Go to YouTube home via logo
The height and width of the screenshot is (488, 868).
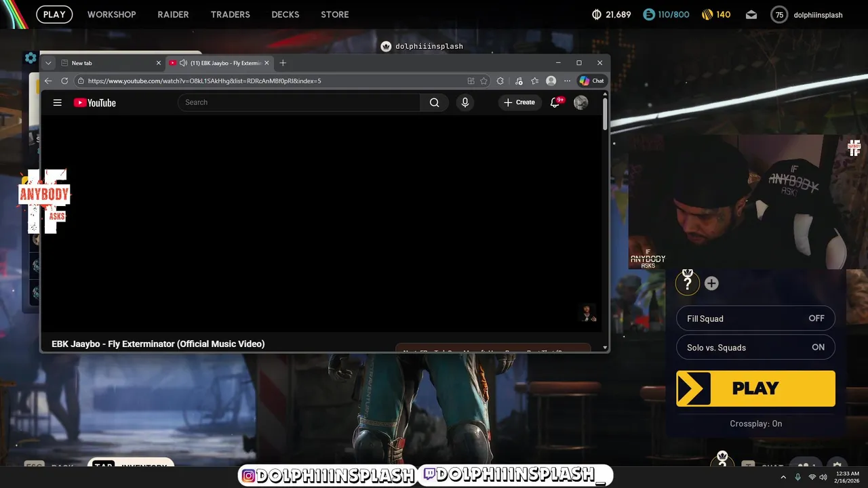point(95,102)
